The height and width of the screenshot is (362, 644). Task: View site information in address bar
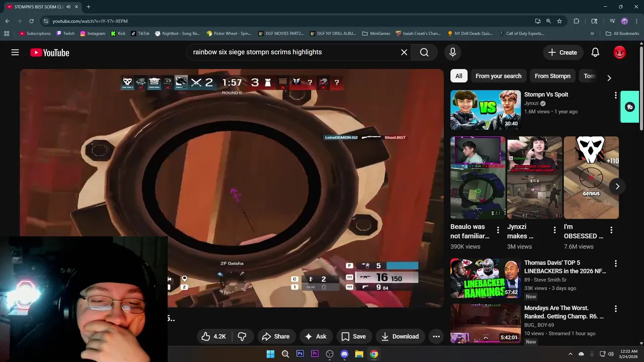point(46,21)
